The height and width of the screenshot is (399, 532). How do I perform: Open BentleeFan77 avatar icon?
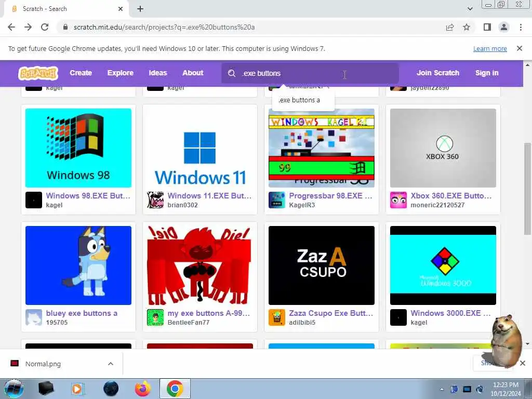coord(155,317)
